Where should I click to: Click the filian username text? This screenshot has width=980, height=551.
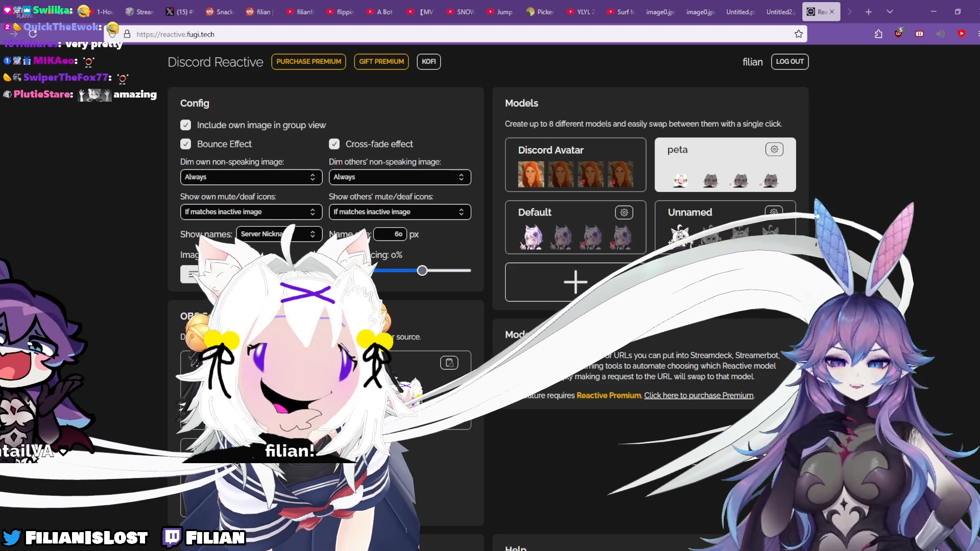752,62
